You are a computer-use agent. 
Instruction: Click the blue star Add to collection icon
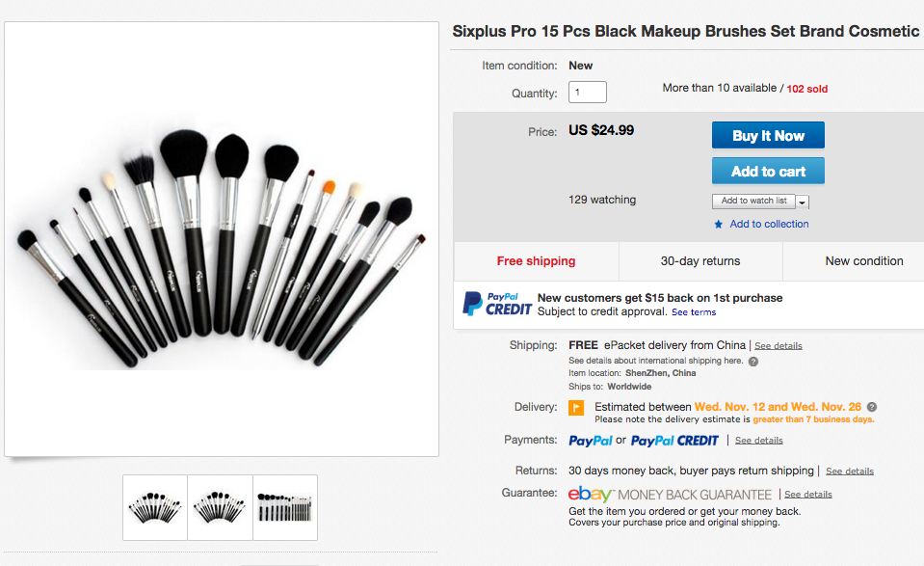[718, 225]
